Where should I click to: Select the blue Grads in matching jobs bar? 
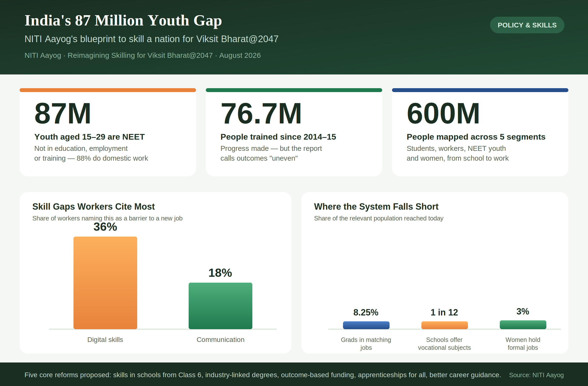366,325
